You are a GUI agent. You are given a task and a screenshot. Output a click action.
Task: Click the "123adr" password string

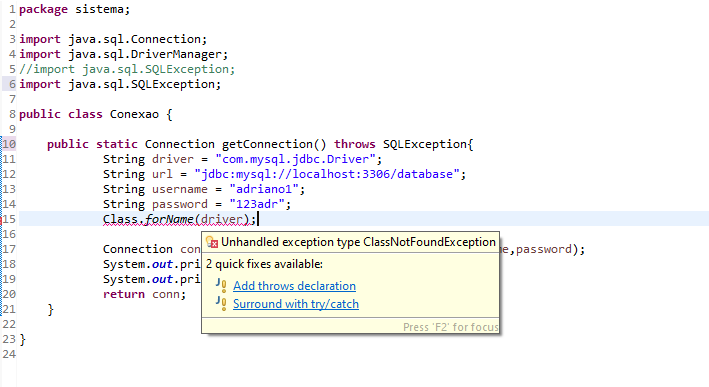pos(257,204)
